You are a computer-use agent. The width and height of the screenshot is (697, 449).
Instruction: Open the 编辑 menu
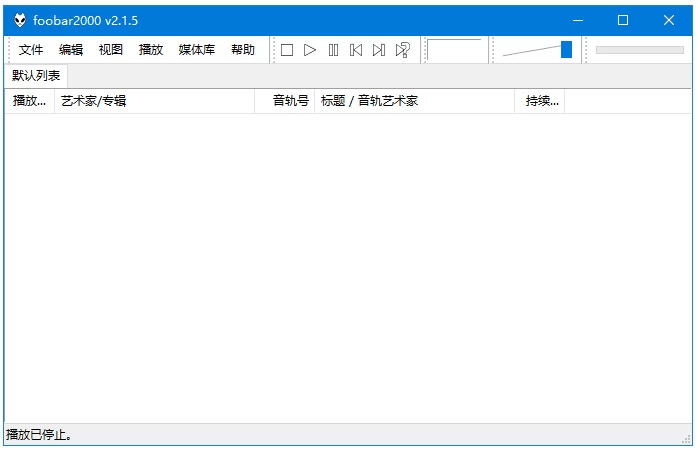click(x=71, y=50)
